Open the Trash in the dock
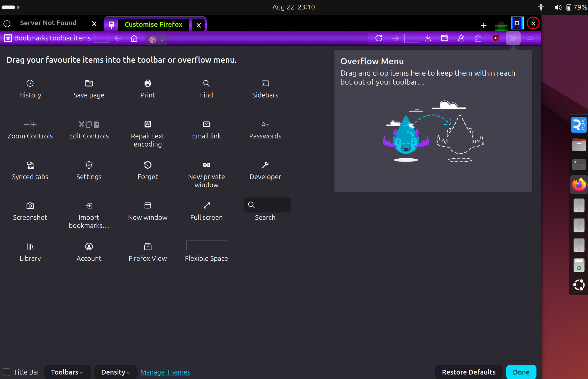 [579, 265]
